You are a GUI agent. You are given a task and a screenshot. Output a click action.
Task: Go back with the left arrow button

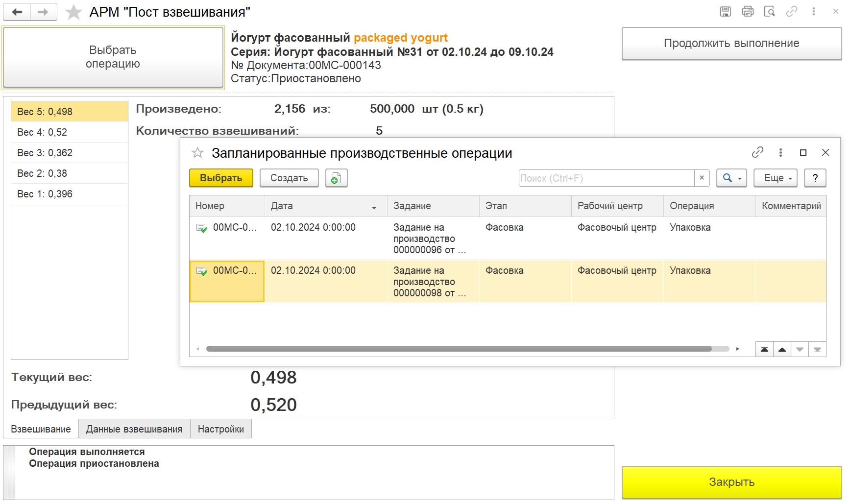point(17,12)
